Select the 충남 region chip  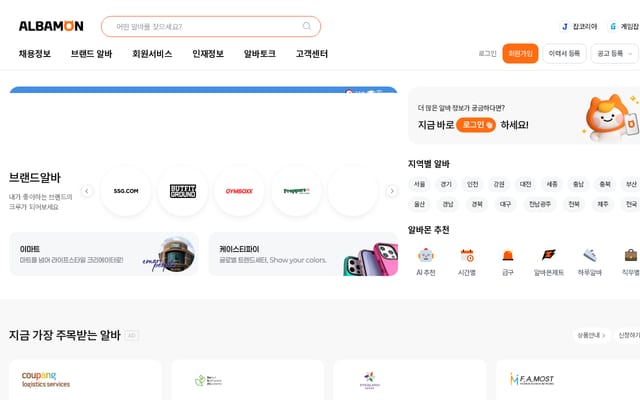click(x=578, y=184)
